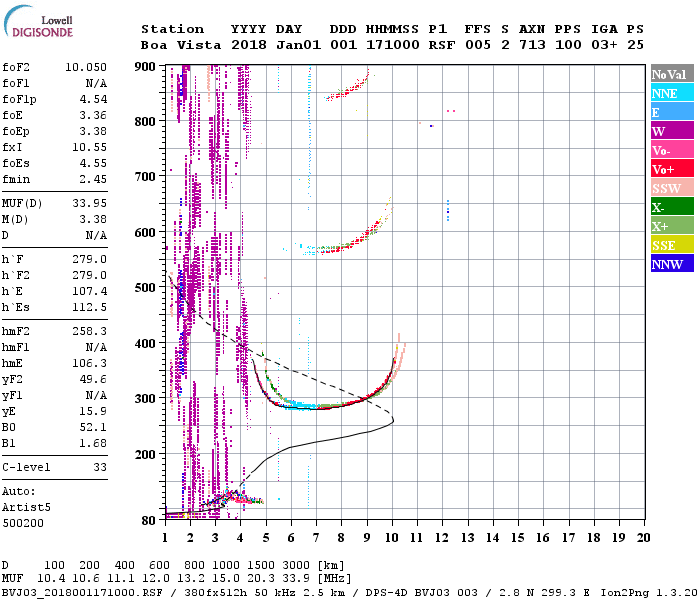This screenshot has width=700, height=600.
Task: Click the foEs value 4.55
Action: (x=93, y=163)
